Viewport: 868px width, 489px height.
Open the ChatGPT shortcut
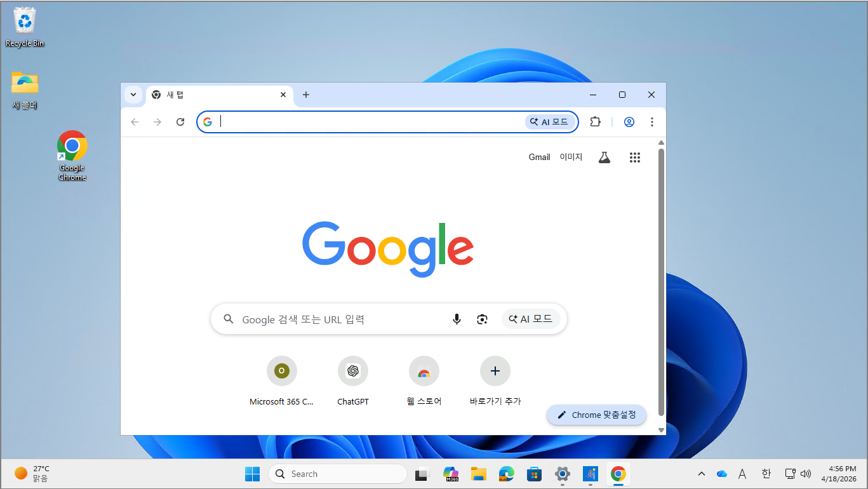coord(353,381)
